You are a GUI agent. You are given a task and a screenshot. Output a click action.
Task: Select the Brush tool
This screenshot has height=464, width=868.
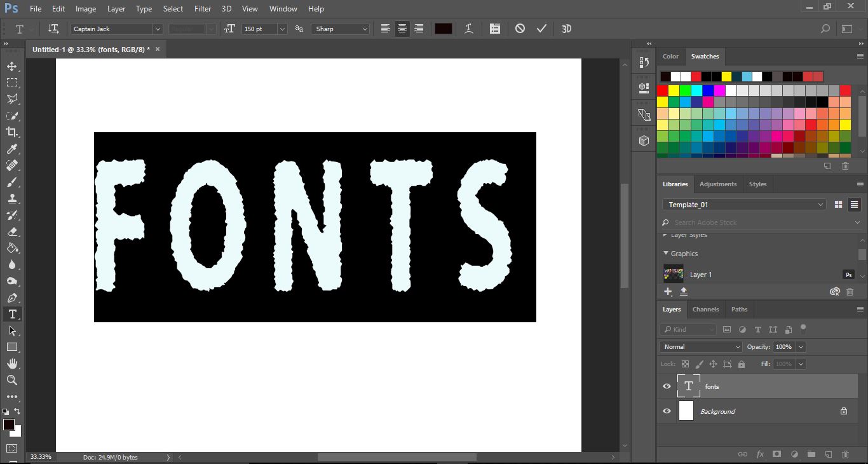click(12, 182)
